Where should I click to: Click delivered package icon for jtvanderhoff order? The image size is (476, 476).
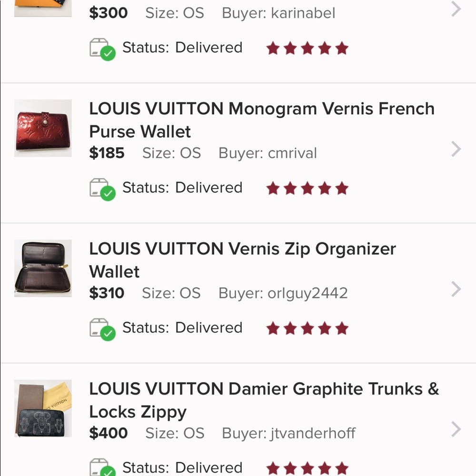coord(103,467)
